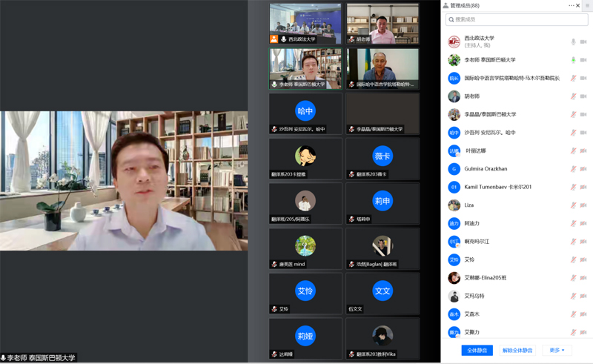Click the blue G avatar of Gulmira Orazkhan

454,169
